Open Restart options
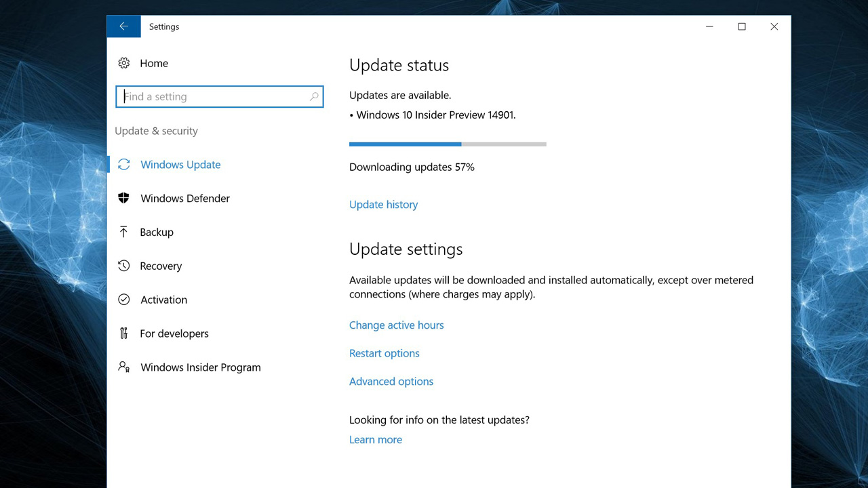Image resolution: width=868 pixels, height=488 pixels. pyautogui.click(x=384, y=353)
